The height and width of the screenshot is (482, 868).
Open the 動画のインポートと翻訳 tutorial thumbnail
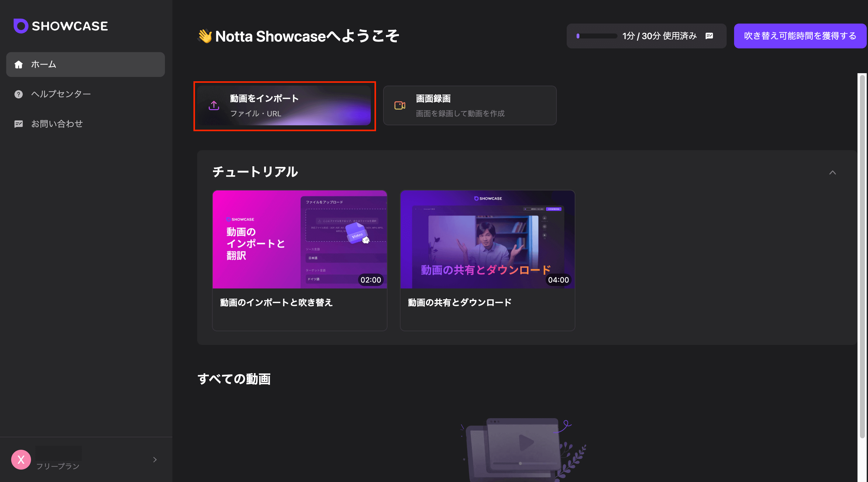(300, 239)
